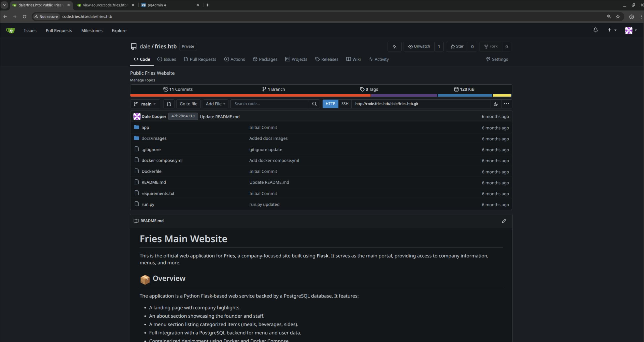Open commit hash 47b29c411c
The image size is (644, 342).
[183, 116]
